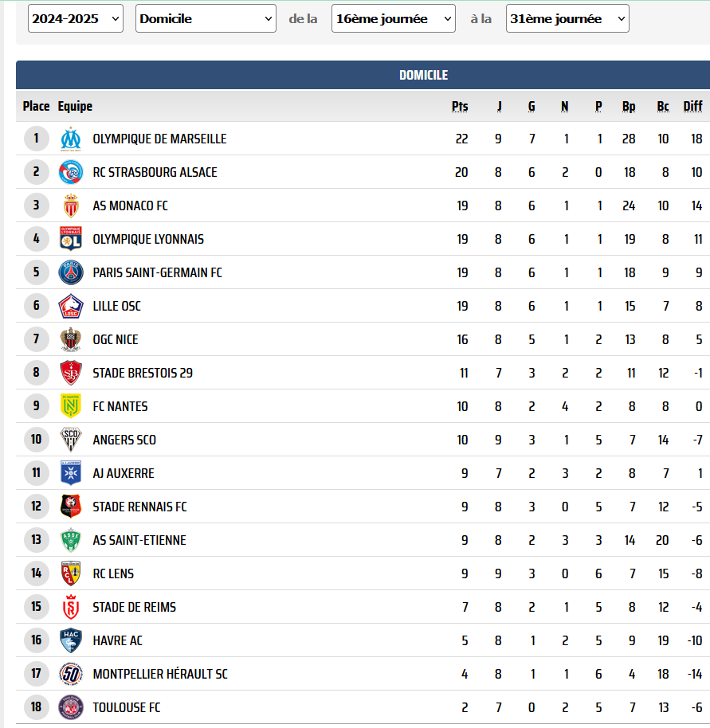
Task: Click the Olympique de Marseille club logo
Action: [x=71, y=139]
